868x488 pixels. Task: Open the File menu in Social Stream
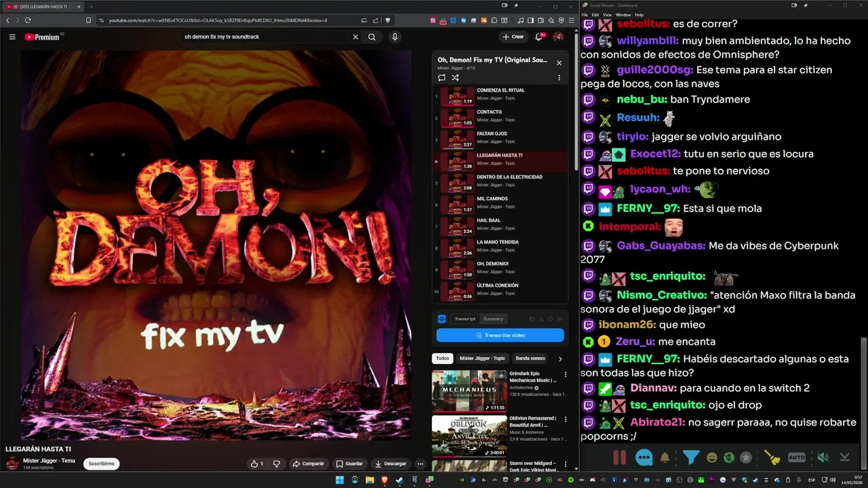point(585,15)
